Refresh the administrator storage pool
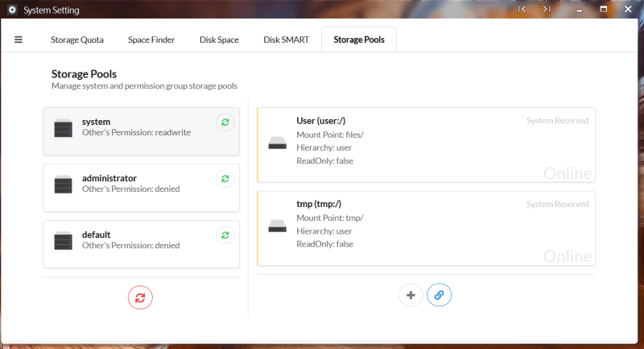The image size is (644, 349). 225,179
